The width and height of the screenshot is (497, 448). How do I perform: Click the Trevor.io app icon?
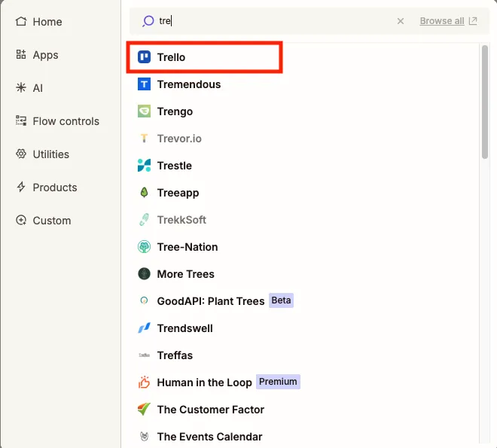144,139
